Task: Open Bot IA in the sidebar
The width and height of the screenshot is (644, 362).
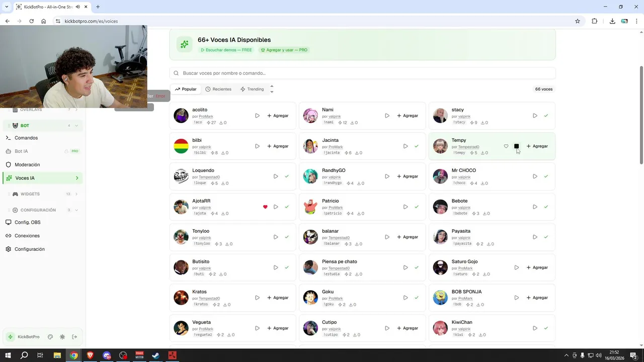Action: [43, 151]
